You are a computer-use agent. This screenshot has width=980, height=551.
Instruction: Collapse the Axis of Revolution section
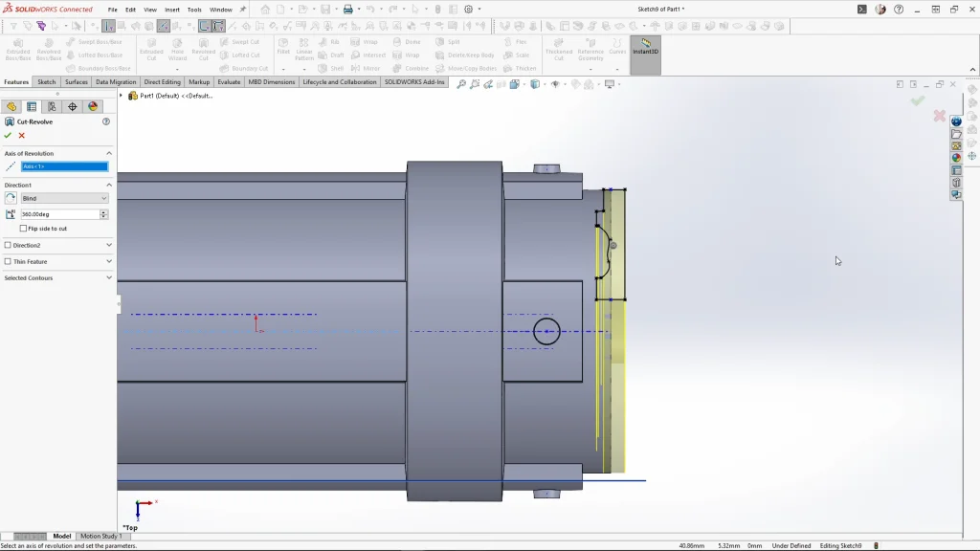[108, 153]
